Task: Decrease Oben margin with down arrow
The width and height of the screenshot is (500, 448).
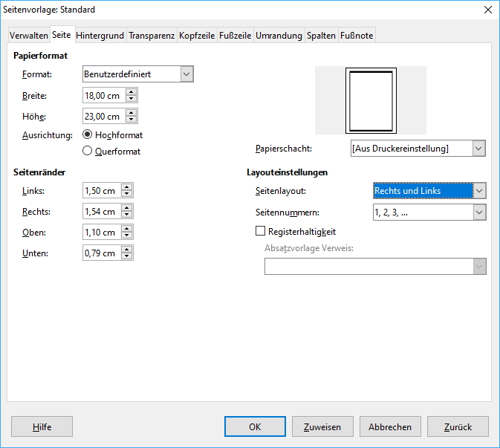Action: pyautogui.click(x=127, y=236)
